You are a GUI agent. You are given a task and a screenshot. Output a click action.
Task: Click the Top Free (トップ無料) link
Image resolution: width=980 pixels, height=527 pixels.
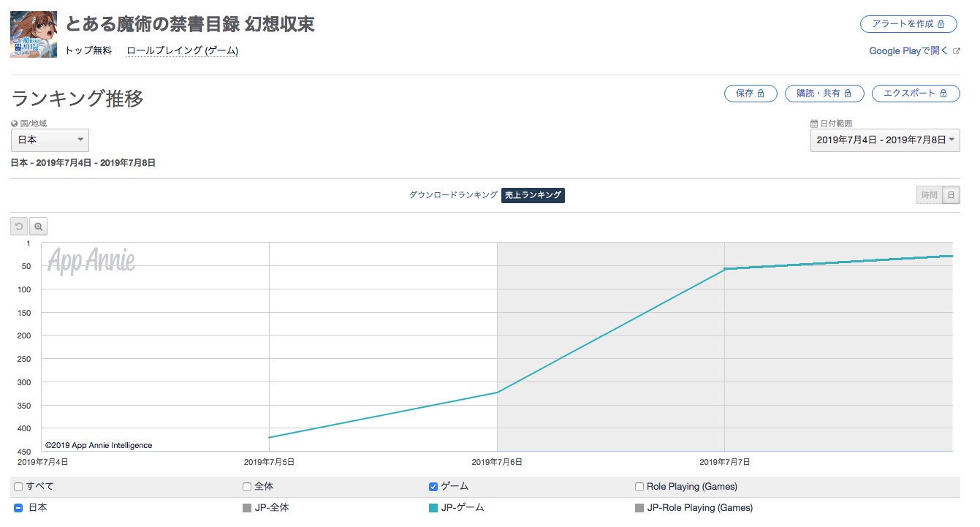[x=88, y=50]
